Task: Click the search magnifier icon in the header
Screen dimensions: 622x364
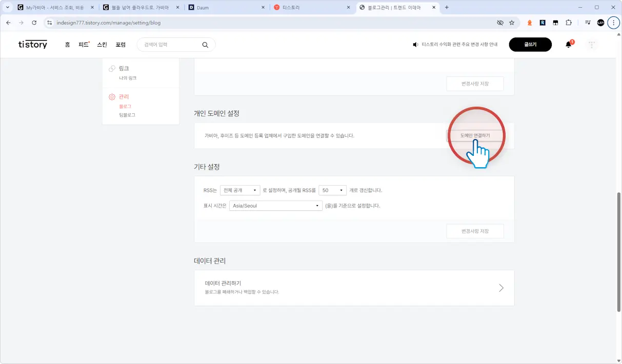Action: 205,45
